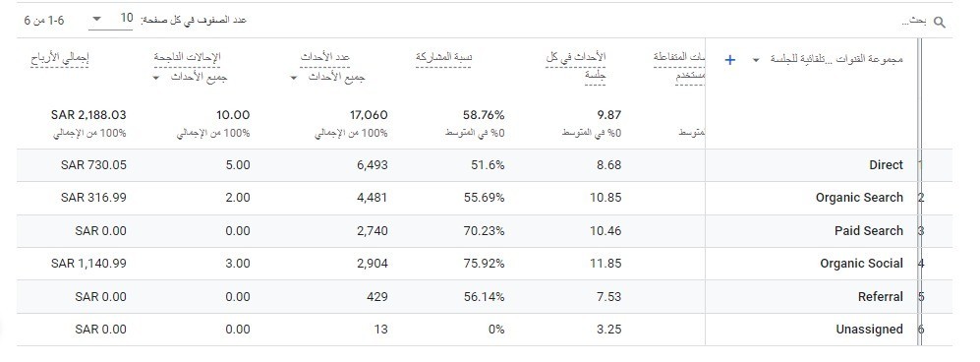Open the rows per page dropdown
This screenshot has height=362, width=980.
[x=111, y=19]
